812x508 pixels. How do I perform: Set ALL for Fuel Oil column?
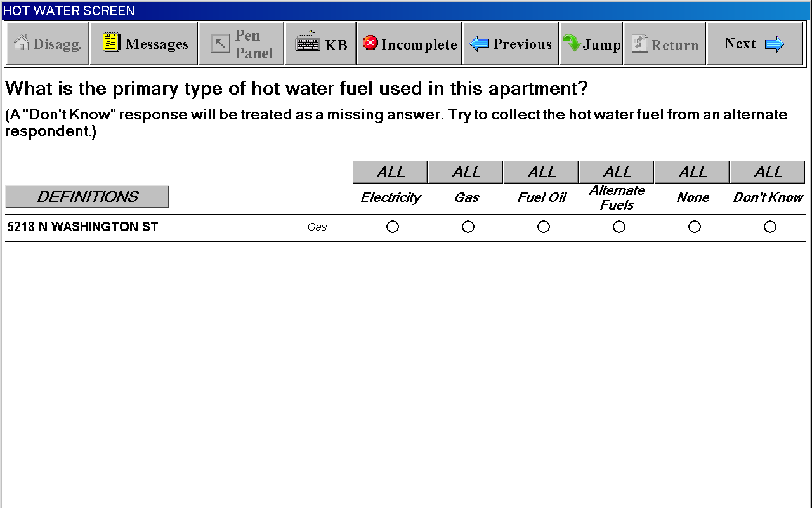coord(541,172)
